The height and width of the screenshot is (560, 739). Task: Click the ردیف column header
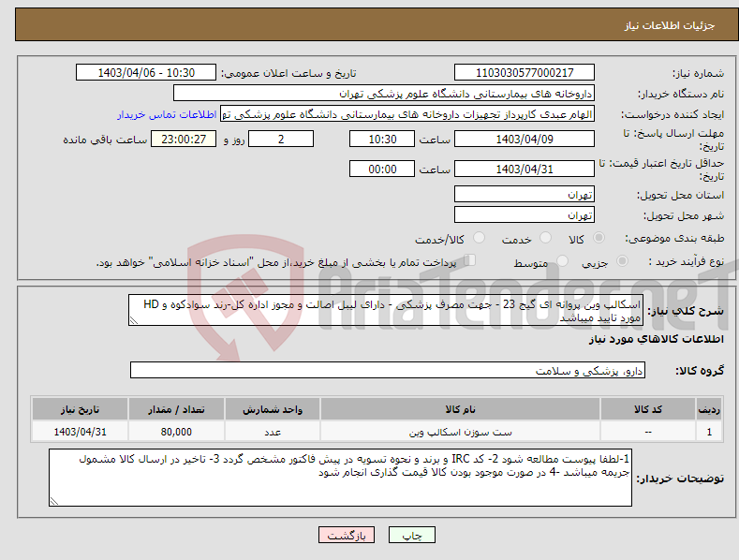coord(709,409)
